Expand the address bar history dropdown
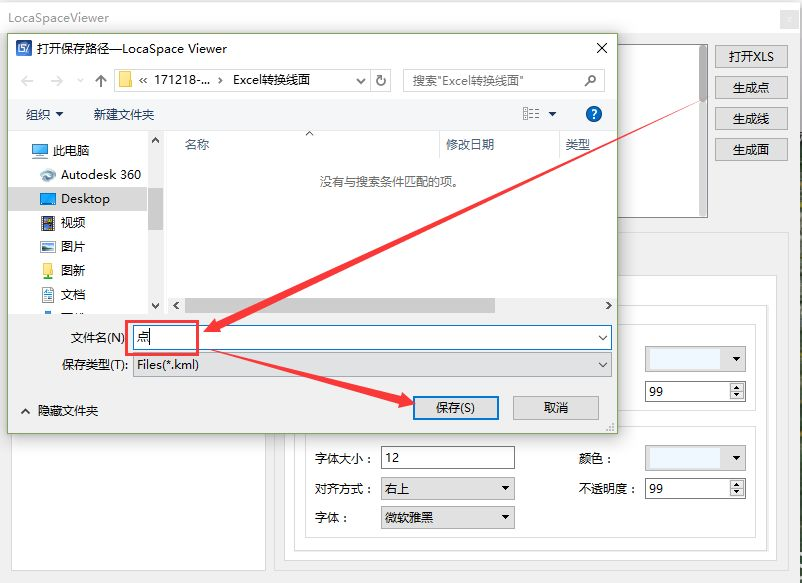 pyautogui.click(x=361, y=81)
